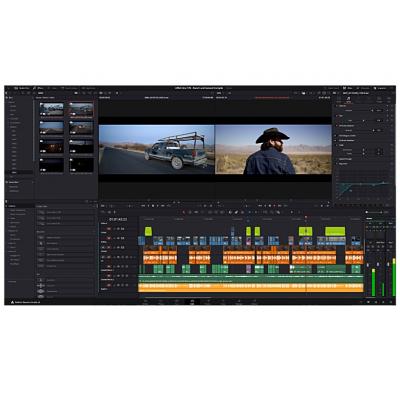Collapse the Smart Bins section

(7, 182)
